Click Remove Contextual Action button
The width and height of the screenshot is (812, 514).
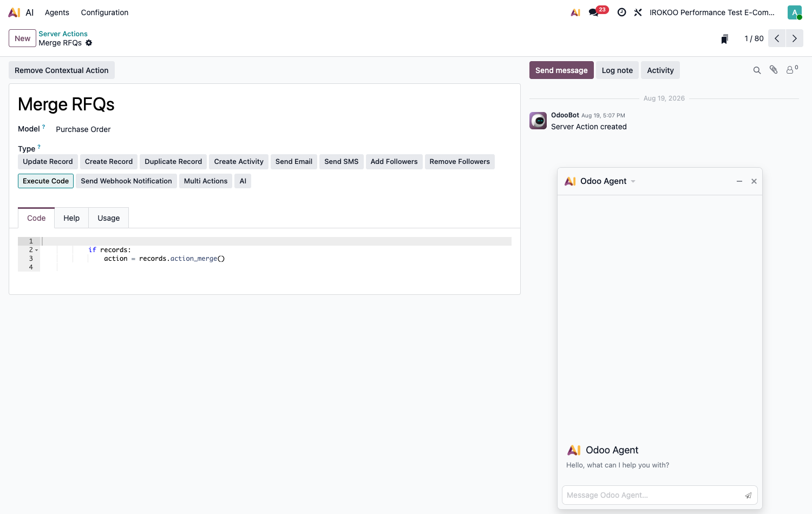(62, 70)
